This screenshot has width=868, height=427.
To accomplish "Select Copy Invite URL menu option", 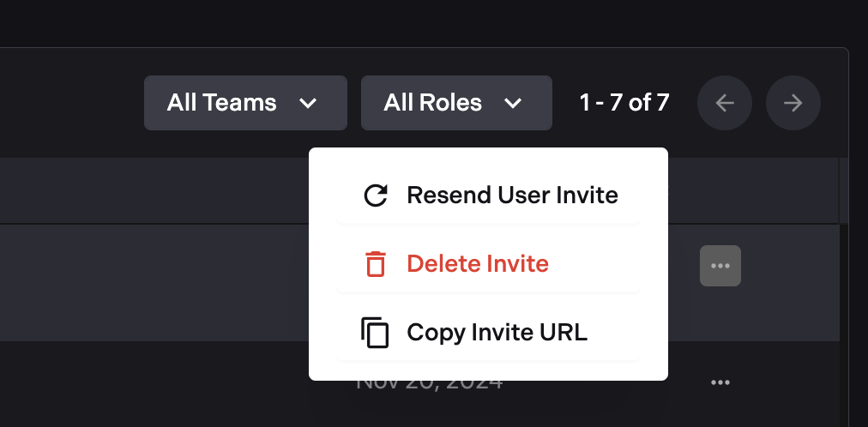I will click(497, 332).
